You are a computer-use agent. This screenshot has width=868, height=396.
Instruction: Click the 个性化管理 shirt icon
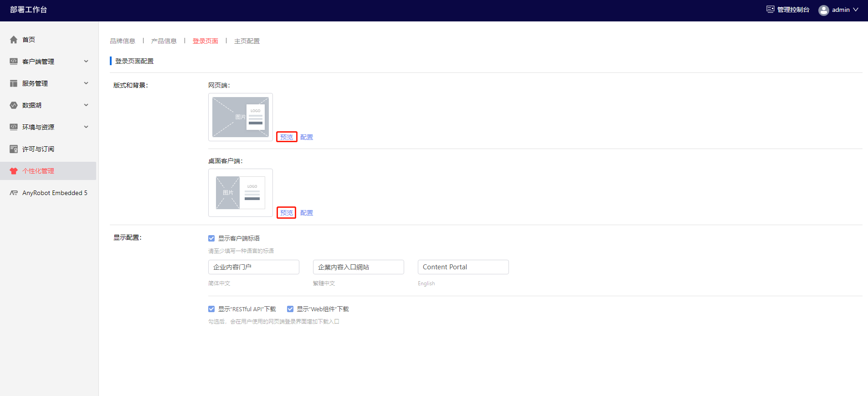click(x=14, y=171)
